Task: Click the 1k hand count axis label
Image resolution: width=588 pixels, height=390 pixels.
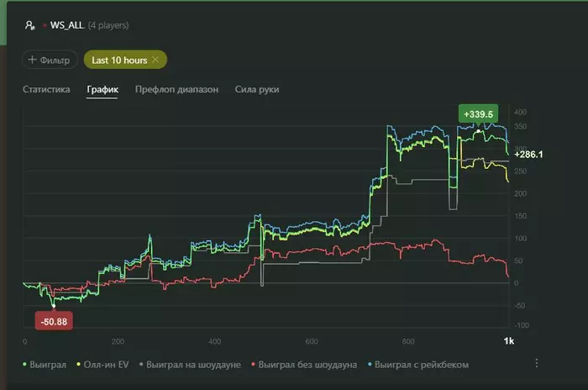Action: 508,340
